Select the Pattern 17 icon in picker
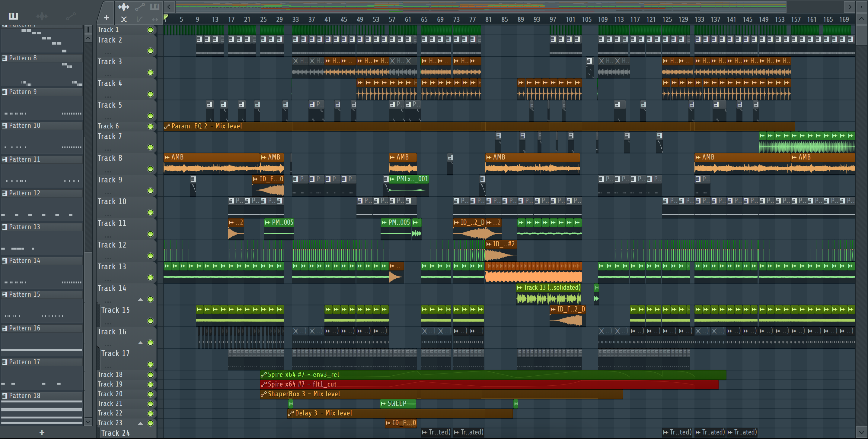 tap(5, 362)
